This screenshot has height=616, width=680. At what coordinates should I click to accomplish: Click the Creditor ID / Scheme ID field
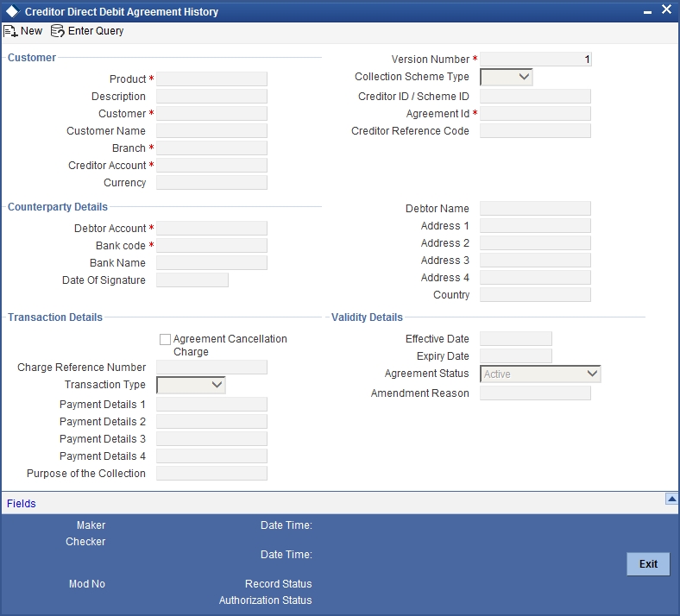(535, 97)
